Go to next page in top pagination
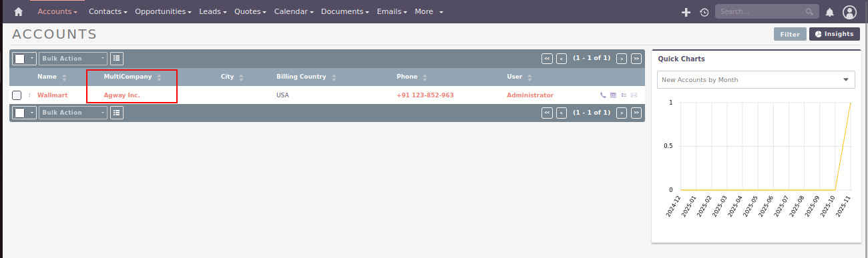 point(622,59)
